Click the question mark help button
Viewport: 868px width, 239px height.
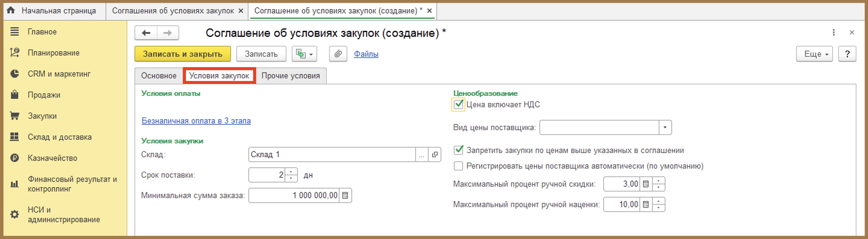[847, 54]
